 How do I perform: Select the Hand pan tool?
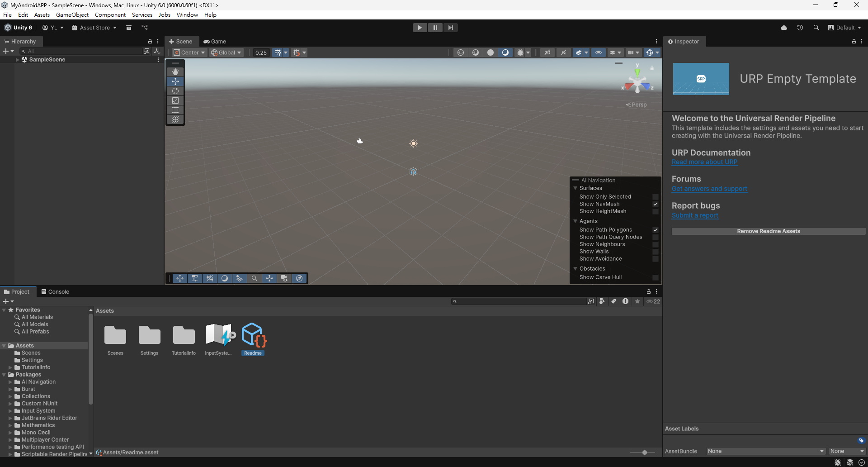point(175,71)
